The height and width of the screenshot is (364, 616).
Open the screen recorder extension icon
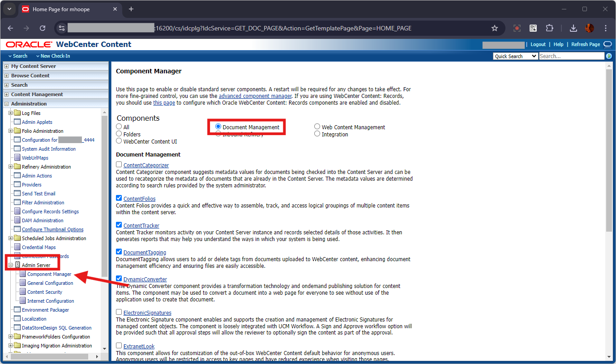click(517, 28)
